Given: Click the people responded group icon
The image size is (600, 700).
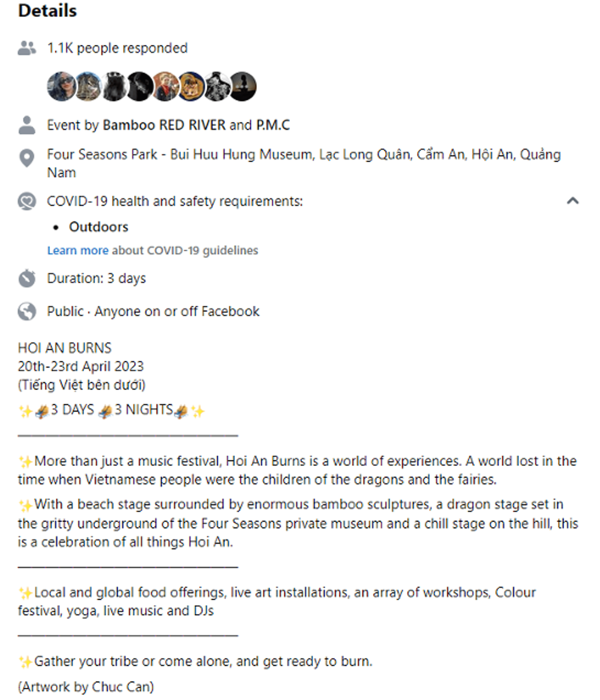Looking at the screenshot, I should (27, 48).
